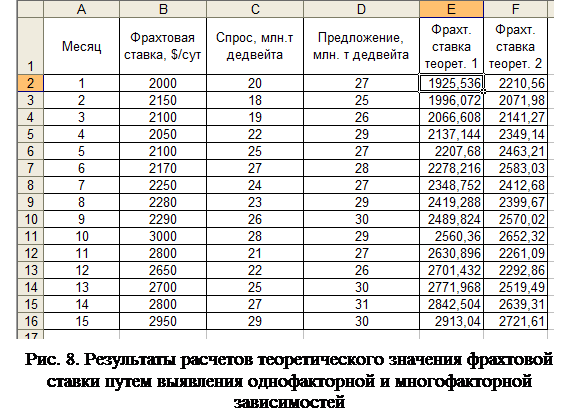Image resolution: width=580 pixels, height=419 pixels.
Task: Click cell containing 2412,68
Action: (515, 185)
